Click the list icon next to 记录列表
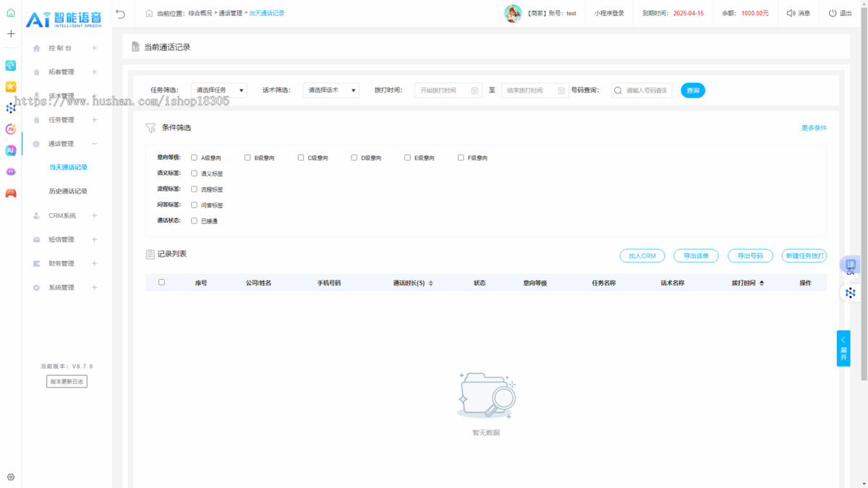 pos(150,254)
